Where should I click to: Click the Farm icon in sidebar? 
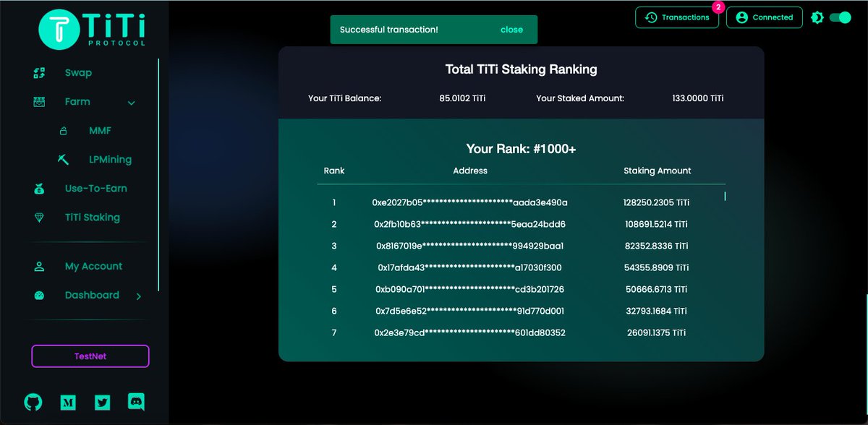(40, 102)
